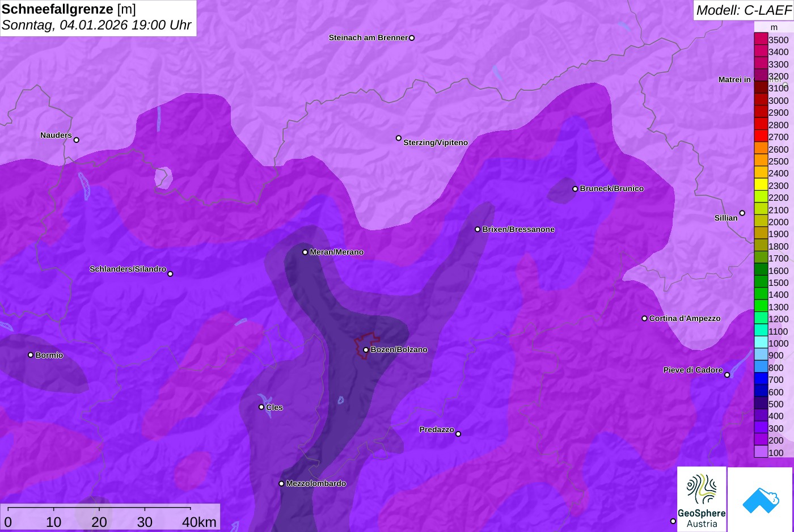This screenshot has height=532, width=794.
Task: Click the Mezzolombardo marker dot
Action: coord(281,484)
